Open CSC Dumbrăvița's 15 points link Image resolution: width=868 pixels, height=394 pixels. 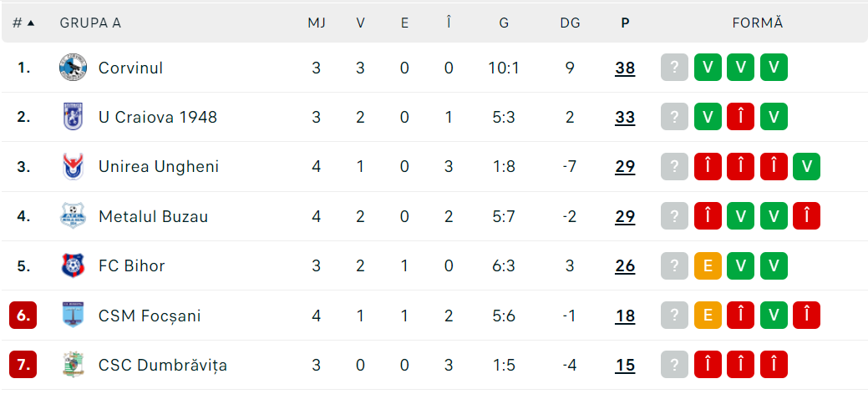pyautogui.click(x=625, y=365)
